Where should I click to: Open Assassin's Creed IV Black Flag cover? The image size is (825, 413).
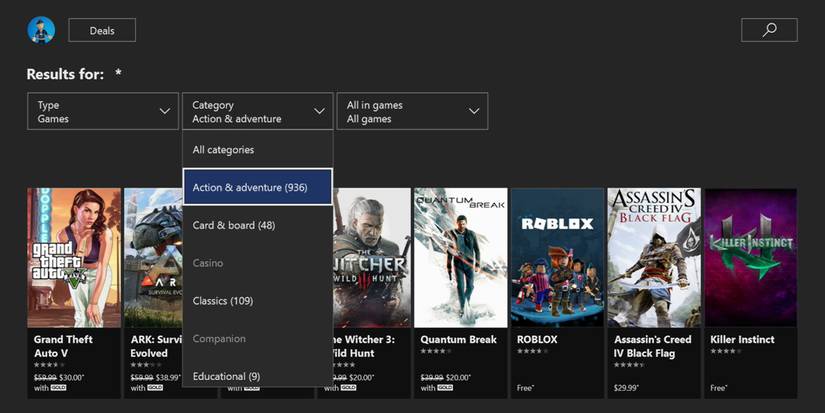(x=655, y=258)
